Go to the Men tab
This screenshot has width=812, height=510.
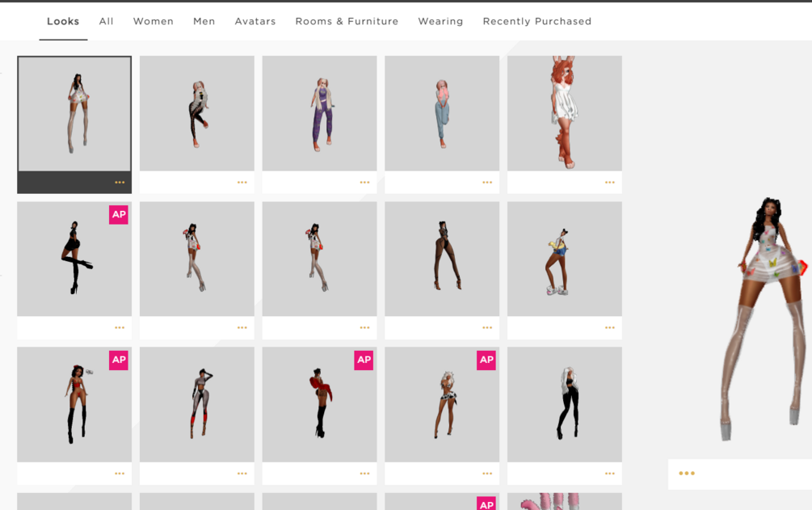coord(204,21)
